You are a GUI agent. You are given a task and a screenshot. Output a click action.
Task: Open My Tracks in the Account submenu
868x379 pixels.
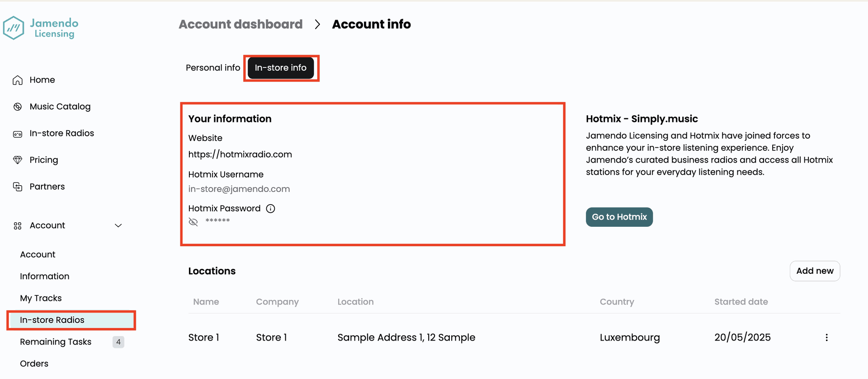[x=41, y=298]
